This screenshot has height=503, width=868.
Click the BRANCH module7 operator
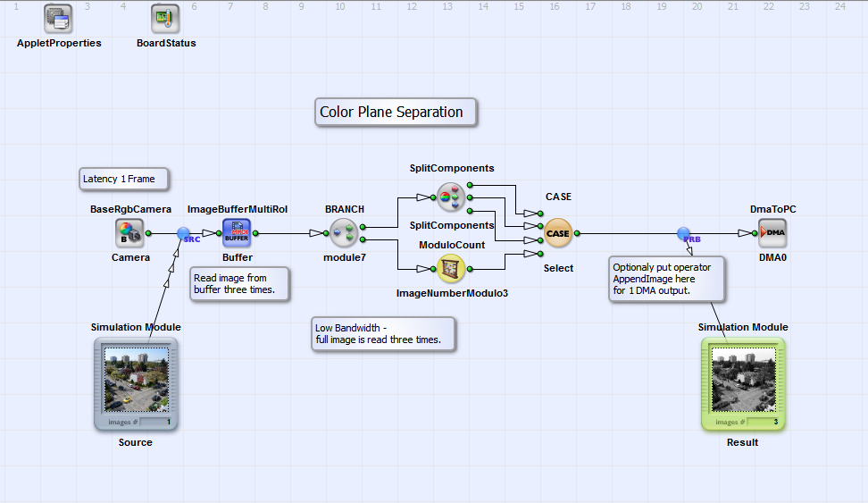click(x=344, y=233)
